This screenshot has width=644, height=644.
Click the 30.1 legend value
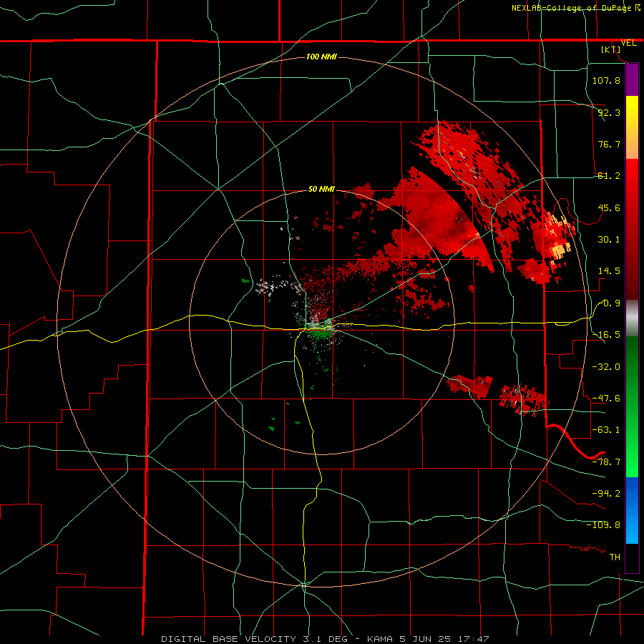(609, 240)
